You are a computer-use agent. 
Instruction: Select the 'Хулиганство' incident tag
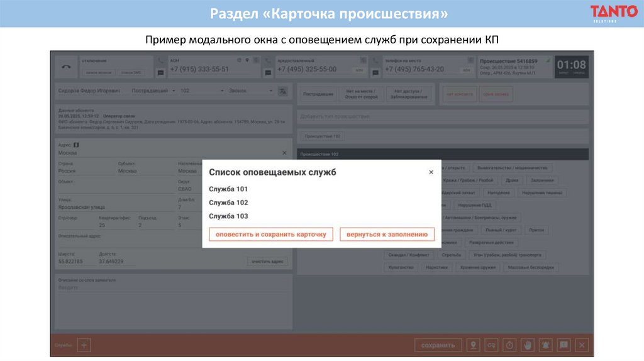click(x=401, y=267)
